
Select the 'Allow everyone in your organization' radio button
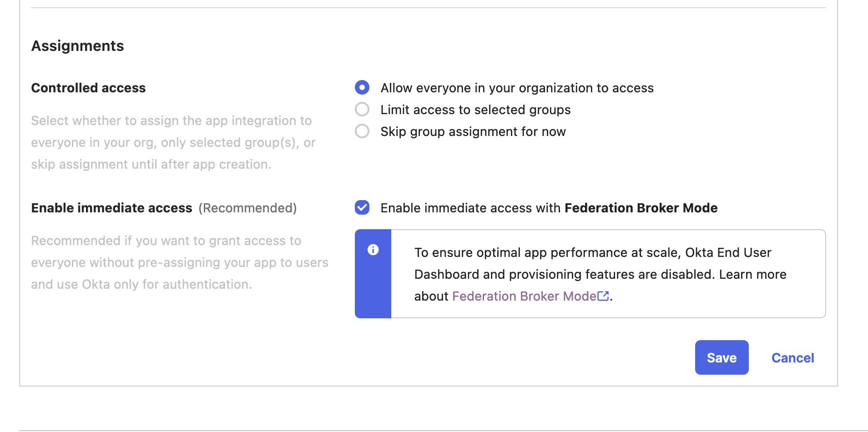(362, 87)
